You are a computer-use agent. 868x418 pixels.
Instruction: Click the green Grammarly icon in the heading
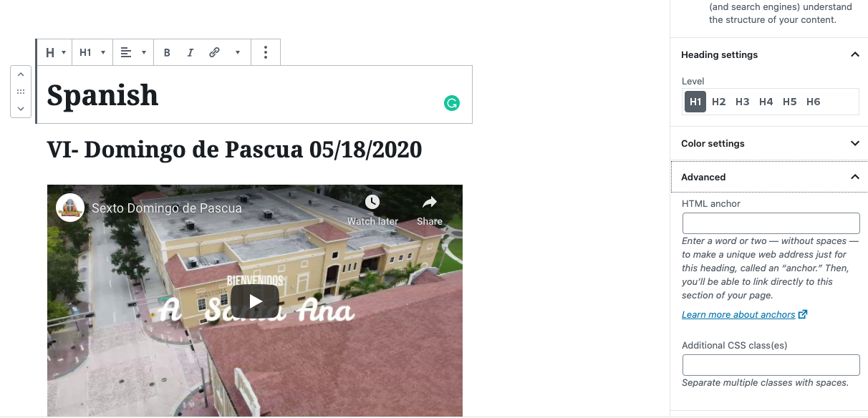[x=451, y=103]
